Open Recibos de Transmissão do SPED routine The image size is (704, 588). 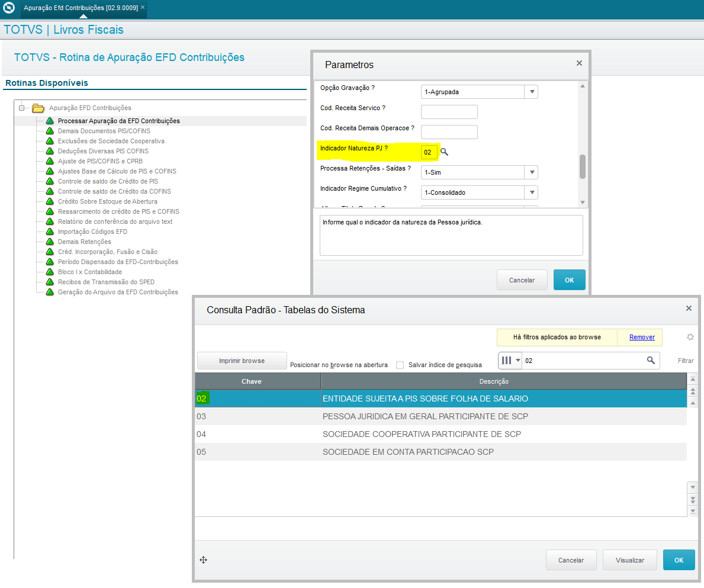tap(106, 282)
